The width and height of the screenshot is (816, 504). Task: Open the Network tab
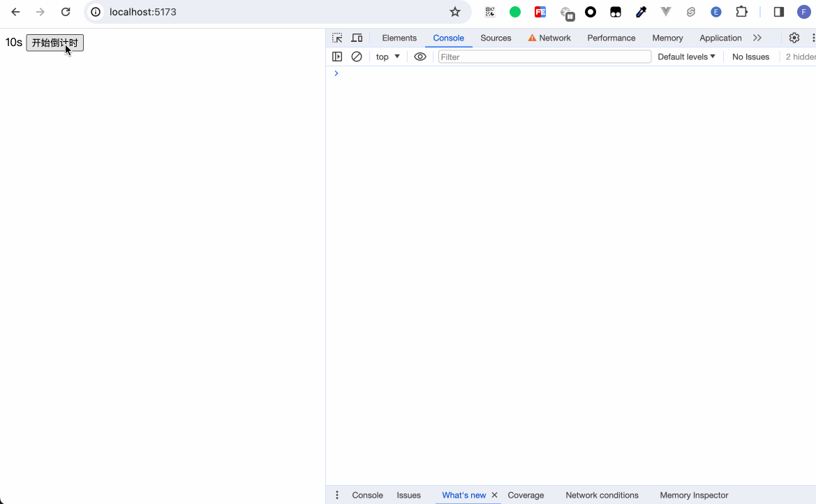[549, 38]
